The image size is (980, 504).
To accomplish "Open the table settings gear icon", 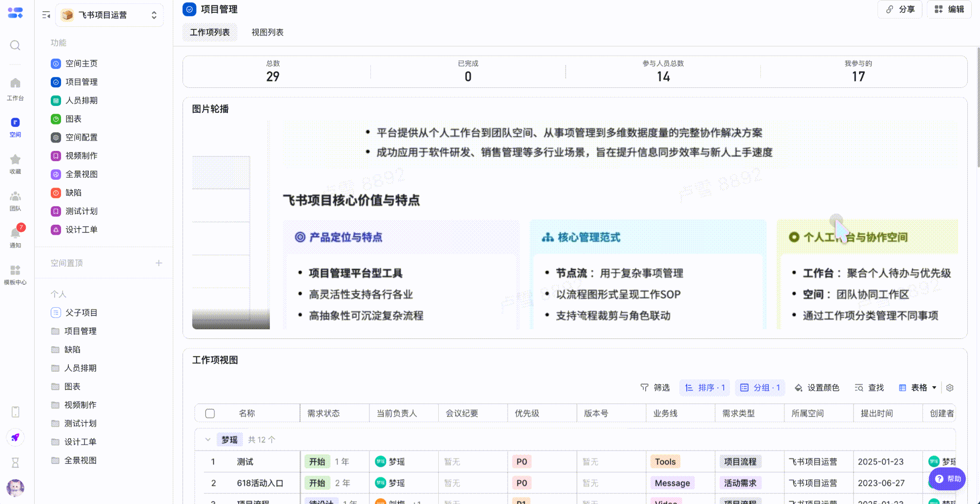I will (x=950, y=388).
